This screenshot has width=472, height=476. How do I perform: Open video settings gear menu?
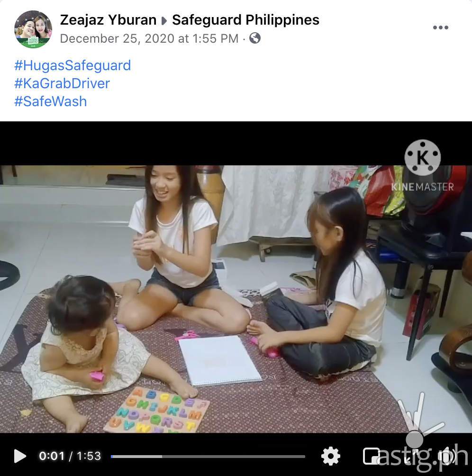point(330,456)
